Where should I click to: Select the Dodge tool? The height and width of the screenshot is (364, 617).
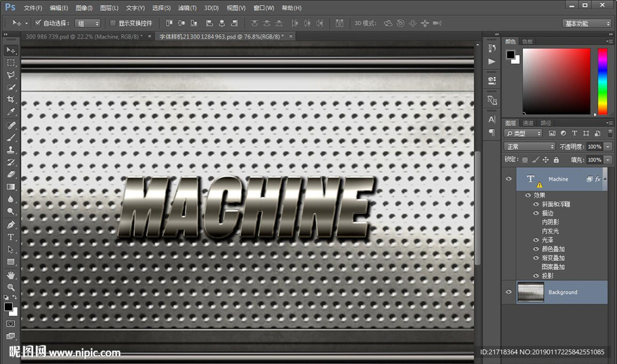11,212
